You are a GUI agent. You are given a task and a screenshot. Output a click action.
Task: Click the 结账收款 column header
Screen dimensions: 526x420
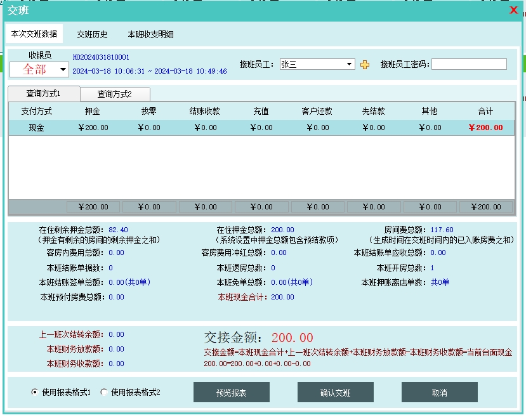click(x=205, y=111)
